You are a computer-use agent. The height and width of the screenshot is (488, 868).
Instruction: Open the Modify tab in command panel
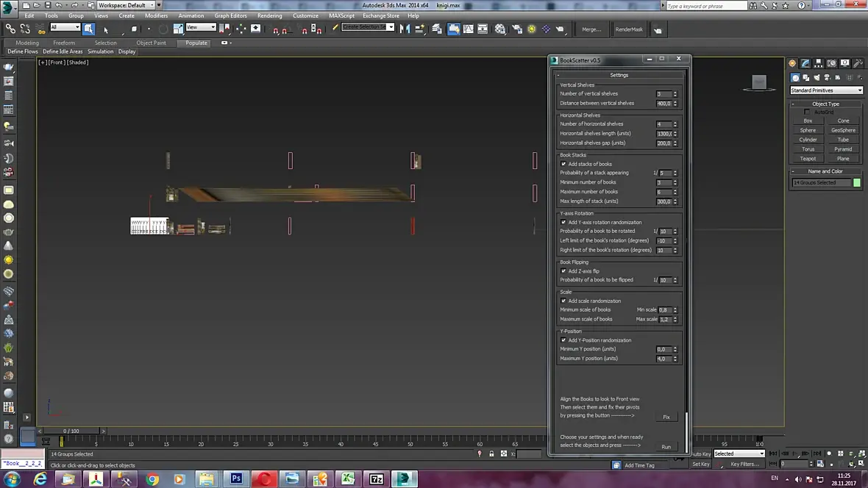805,63
